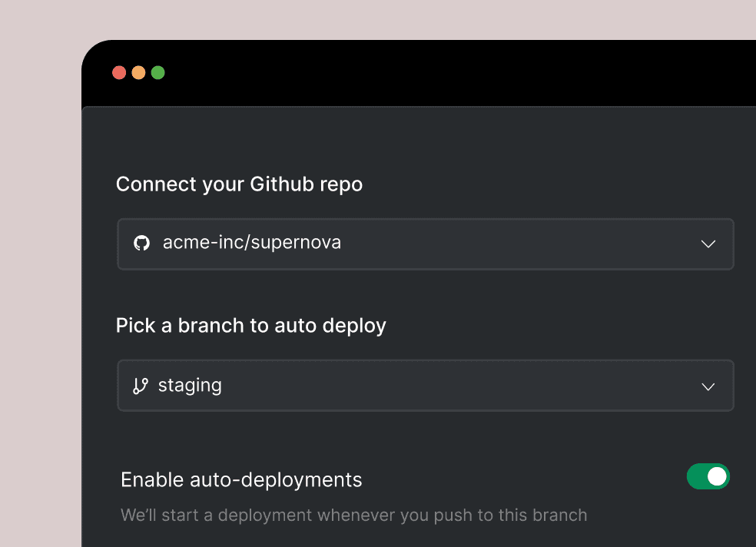Image resolution: width=756 pixels, height=547 pixels.
Task: Click the empty middle of the repo selector field
Action: [x=521, y=244]
